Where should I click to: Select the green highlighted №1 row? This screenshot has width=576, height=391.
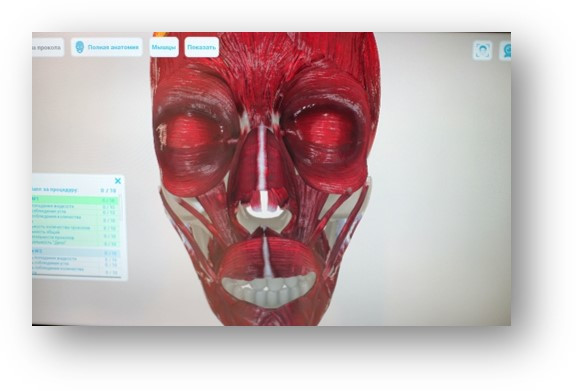point(76,200)
